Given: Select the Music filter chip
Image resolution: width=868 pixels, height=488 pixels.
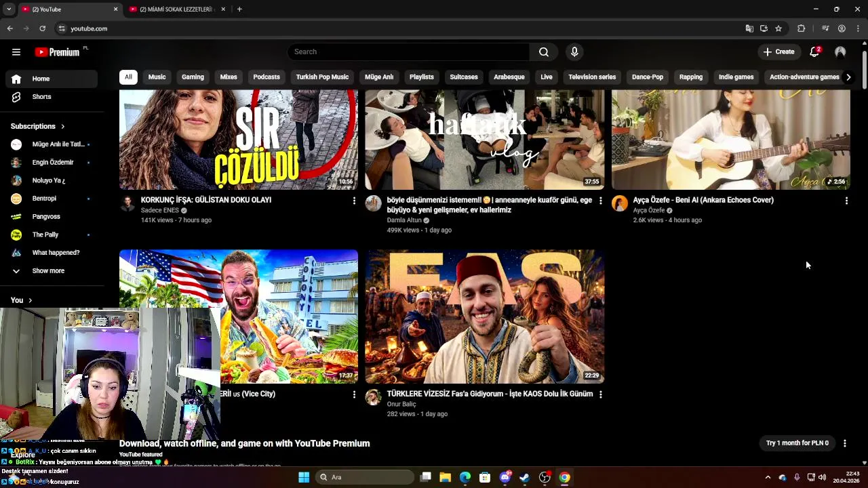Looking at the screenshot, I should tap(157, 77).
